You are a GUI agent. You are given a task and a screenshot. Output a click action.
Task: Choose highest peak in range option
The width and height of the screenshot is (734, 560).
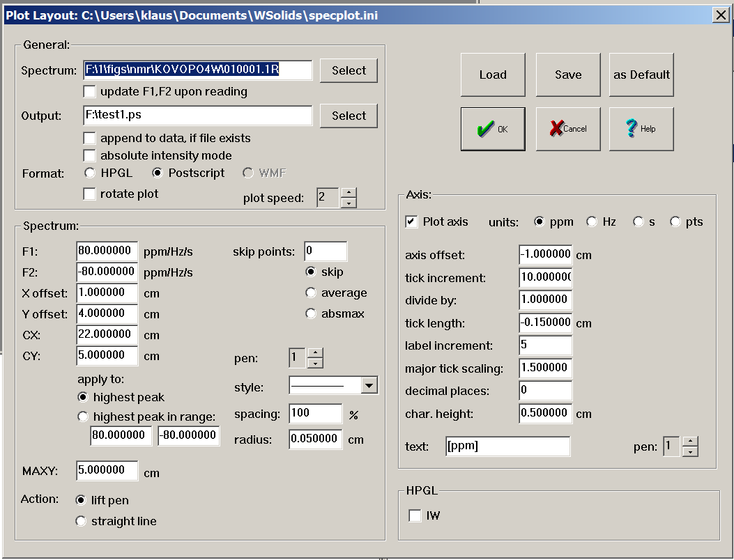(83, 417)
